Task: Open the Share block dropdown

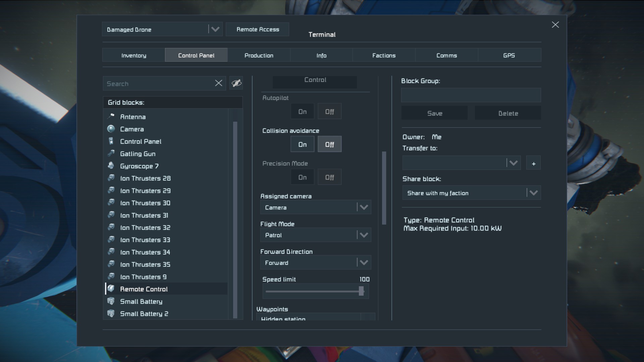Action: pos(471,193)
